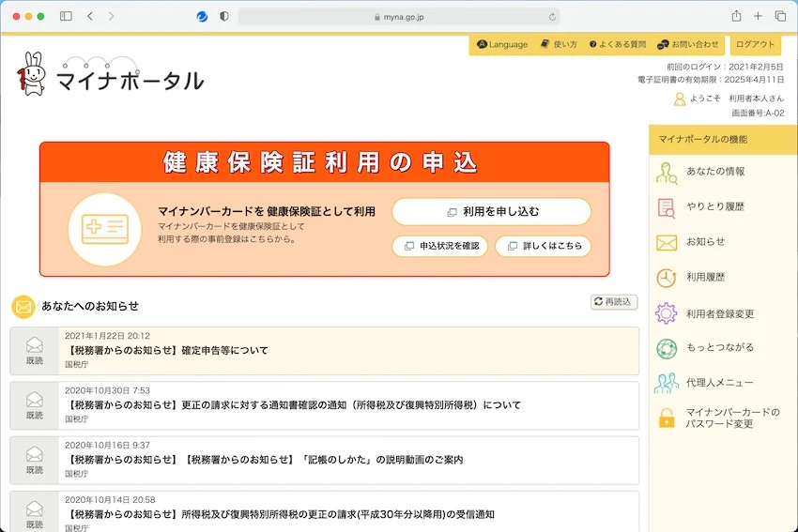798x532 pixels.
Task: Open the privacy report shield icon
Action: pos(224,16)
